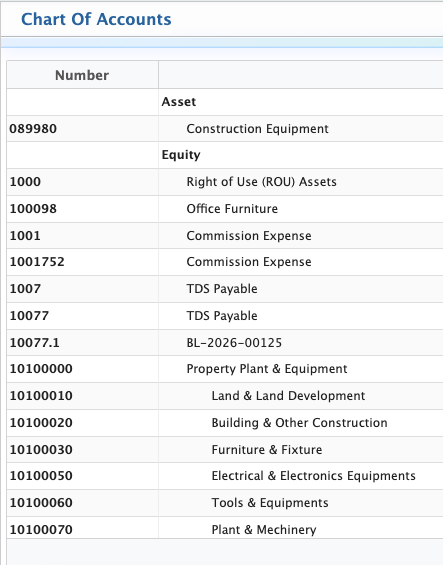Screen dimensions: 443x565
Task: Open the BL-2026-00125 account
Action: pyautogui.click(x=234, y=343)
